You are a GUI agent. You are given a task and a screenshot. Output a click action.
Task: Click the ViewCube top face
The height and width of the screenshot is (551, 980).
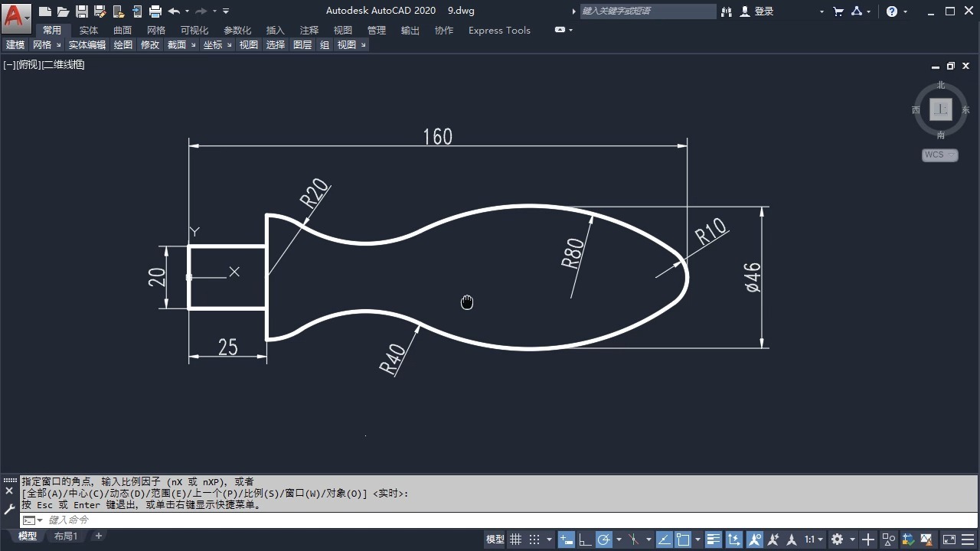941,109
